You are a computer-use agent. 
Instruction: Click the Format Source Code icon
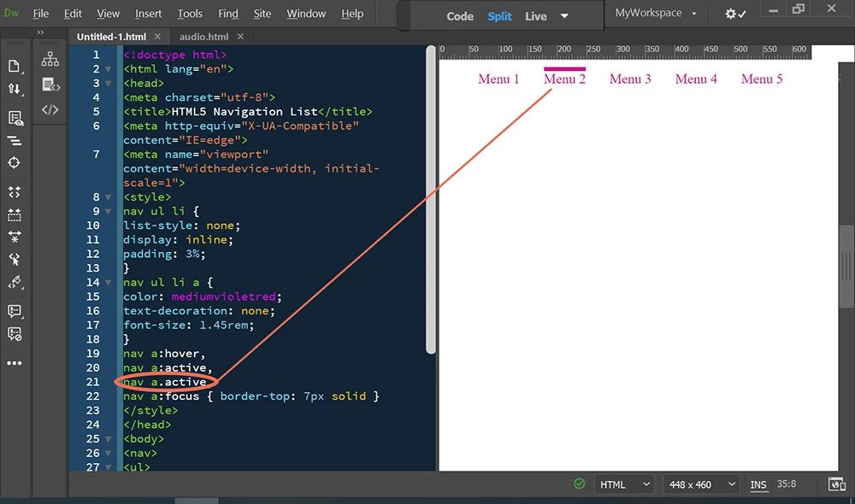click(x=15, y=141)
